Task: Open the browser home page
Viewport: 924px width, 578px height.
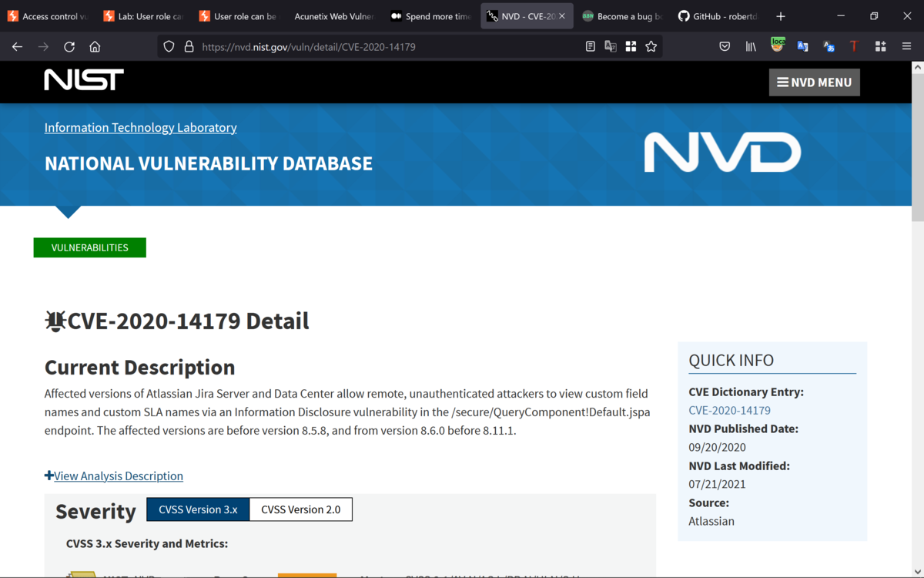Action: [95, 47]
